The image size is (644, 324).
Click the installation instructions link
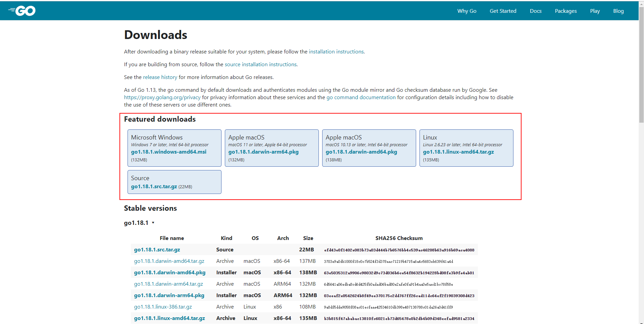point(336,52)
